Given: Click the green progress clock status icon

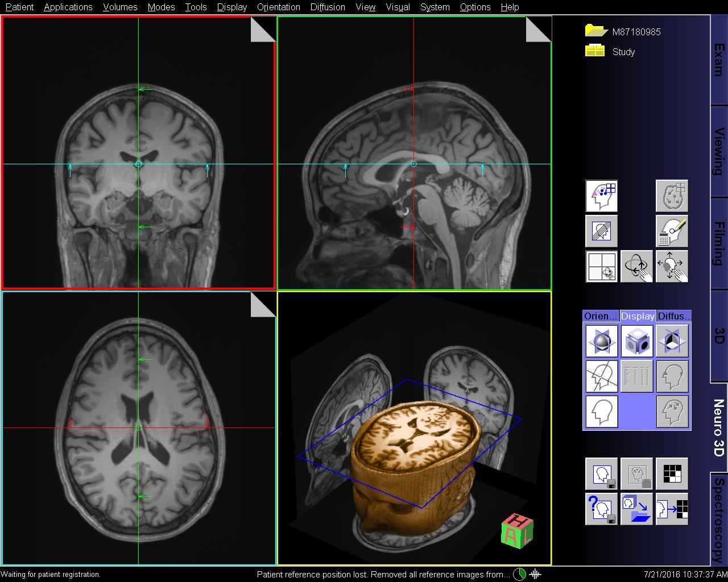Looking at the screenshot, I should point(520,574).
